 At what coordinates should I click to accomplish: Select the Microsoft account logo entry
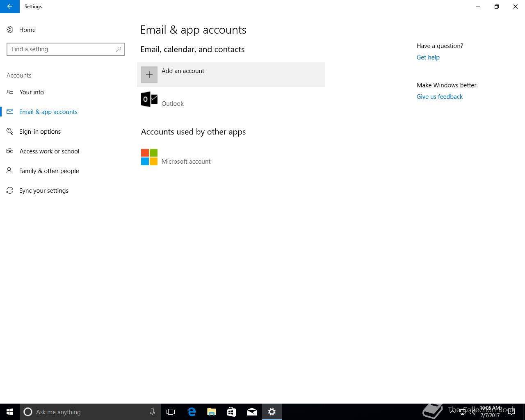coord(149,157)
